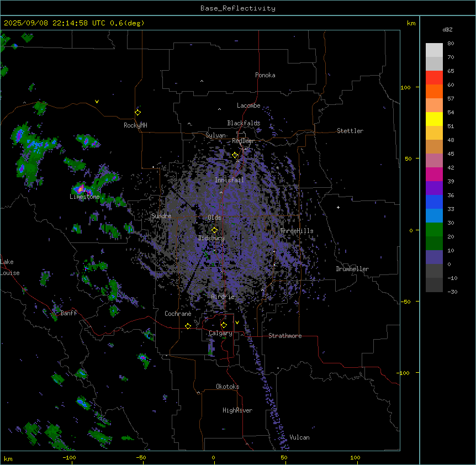Click the HighRiver city label
This screenshot has height=465, width=476.
pyautogui.click(x=237, y=410)
